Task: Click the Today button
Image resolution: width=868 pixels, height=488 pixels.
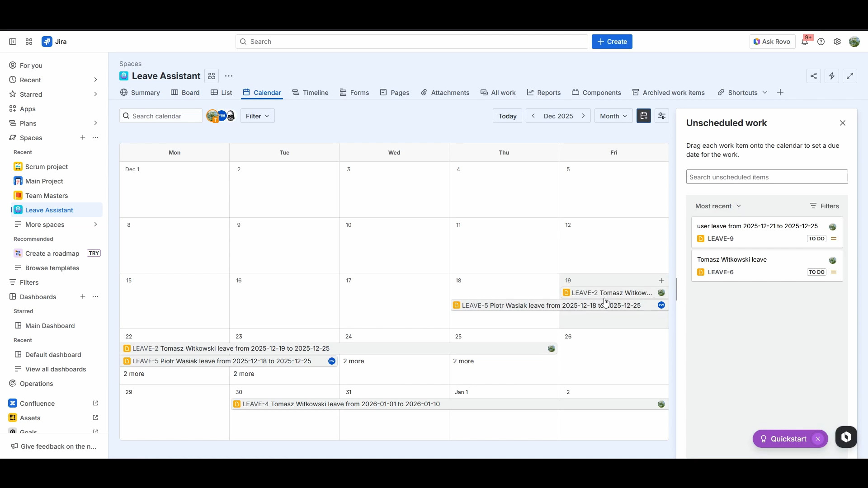Action: point(507,116)
